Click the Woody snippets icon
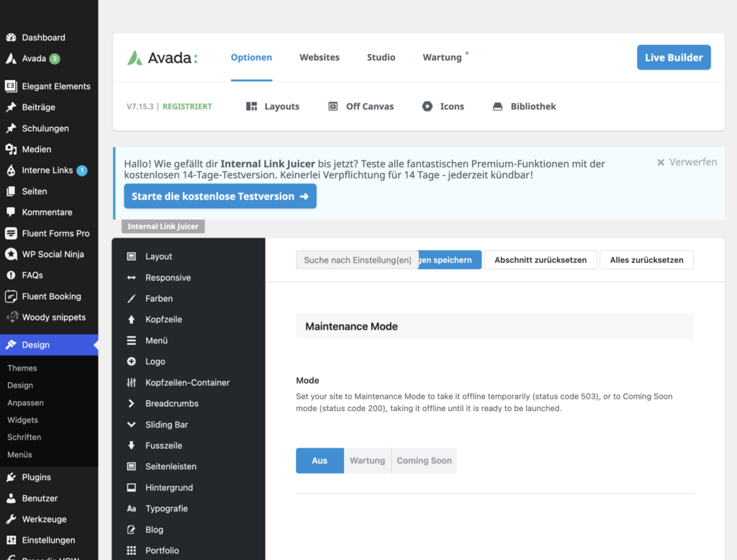Image resolution: width=737 pixels, height=560 pixels. 12,317
